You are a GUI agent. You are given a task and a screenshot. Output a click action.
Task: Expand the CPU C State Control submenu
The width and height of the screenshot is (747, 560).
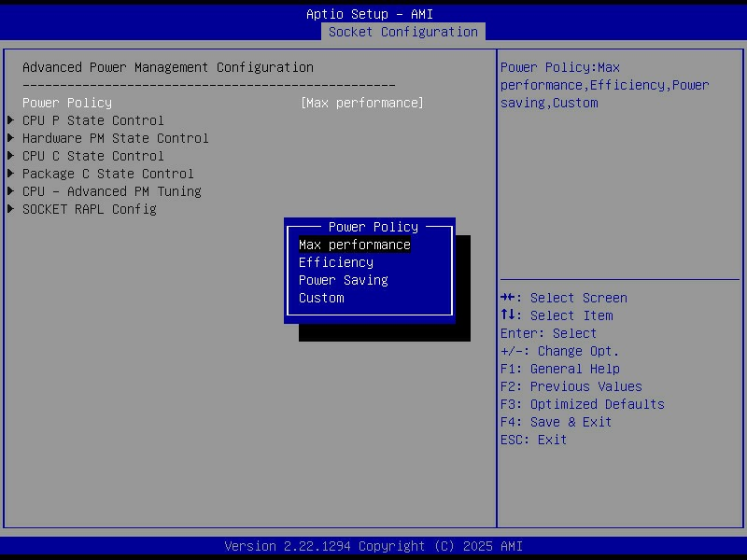point(92,156)
